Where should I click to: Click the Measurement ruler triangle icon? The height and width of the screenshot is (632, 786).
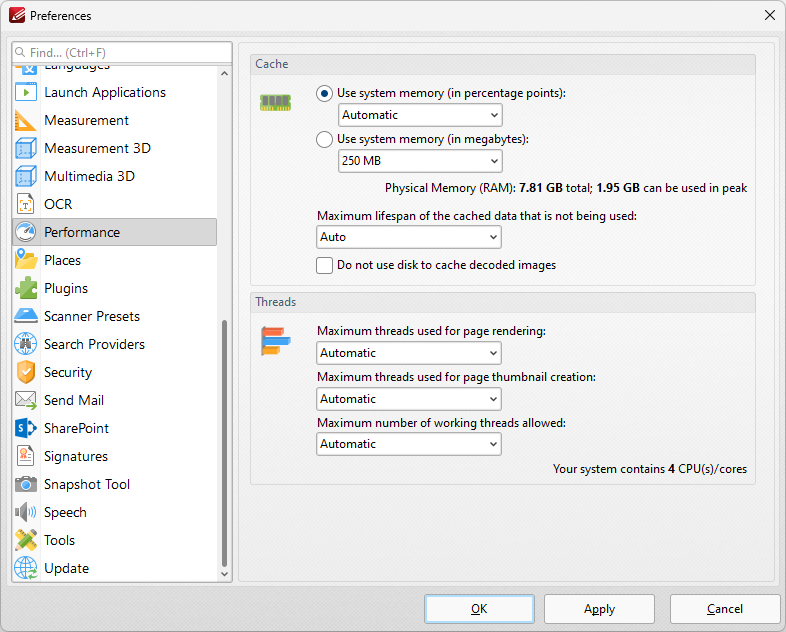click(26, 120)
